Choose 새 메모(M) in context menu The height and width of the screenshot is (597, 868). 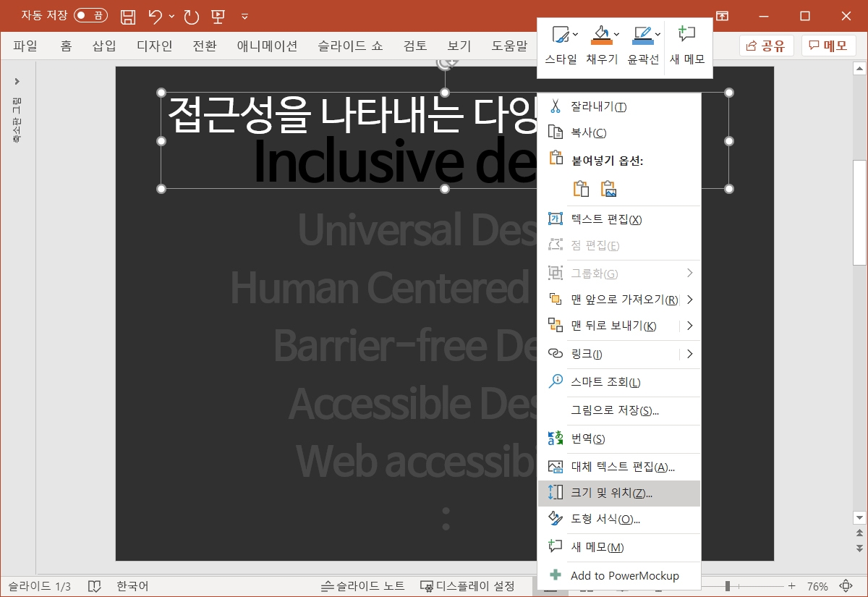click(620, 547)
